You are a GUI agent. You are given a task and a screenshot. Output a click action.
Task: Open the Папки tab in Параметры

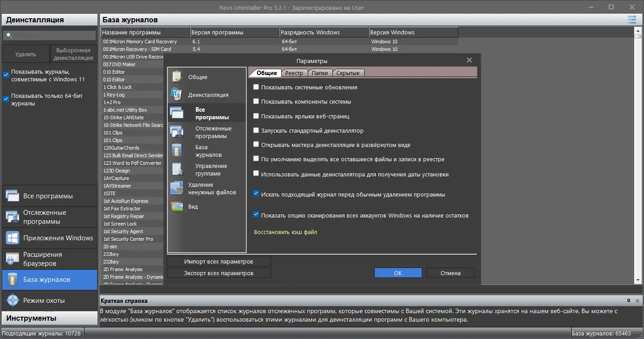320,72
